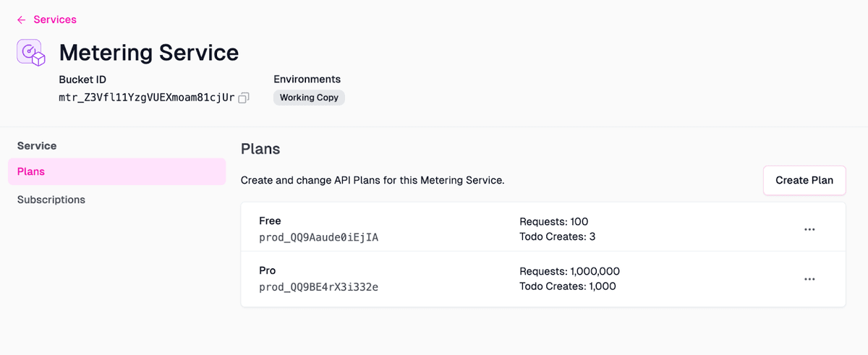Viewport: 868px width, 355px height.
Task: Click the Requests: 100 value
Action: point(554,221)
